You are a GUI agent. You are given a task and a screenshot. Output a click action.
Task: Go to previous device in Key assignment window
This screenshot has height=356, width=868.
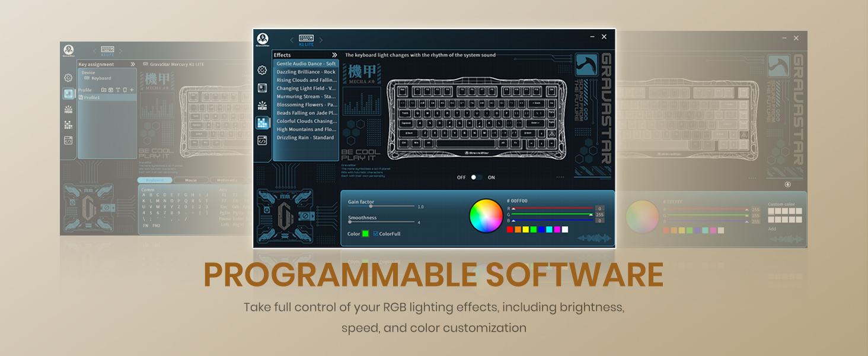tap(94, 51)
